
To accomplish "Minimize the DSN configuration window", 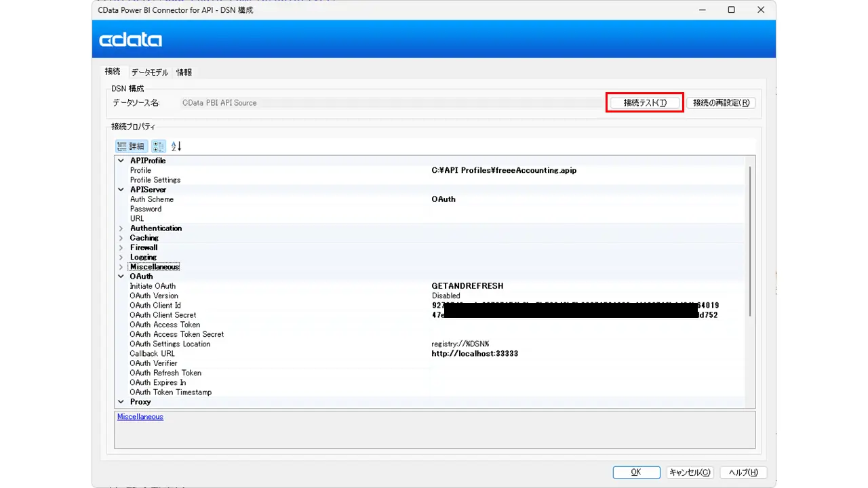I will [x=701, y=9].
